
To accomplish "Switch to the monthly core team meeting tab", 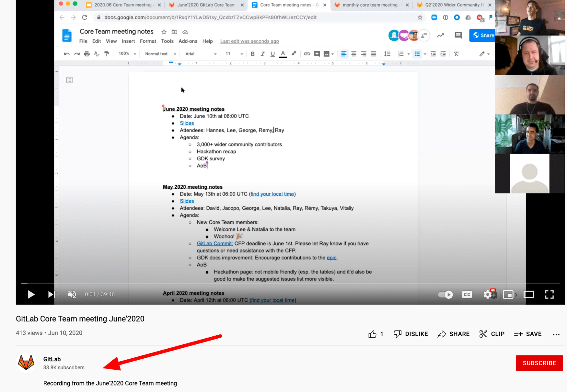I will coord(369,5).
